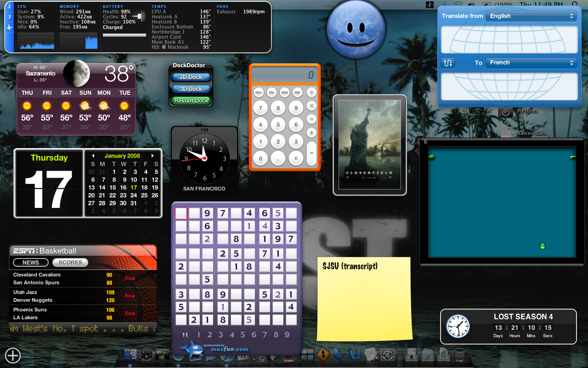Click the Restart Dock button
Viewport: 588px width, 368px height.
click(191, 100)
